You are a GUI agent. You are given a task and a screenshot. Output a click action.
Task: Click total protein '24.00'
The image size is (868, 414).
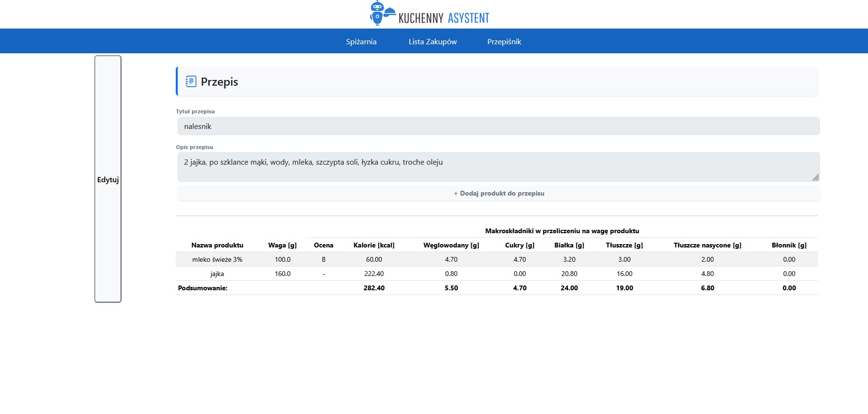click(x=569, y=288)
